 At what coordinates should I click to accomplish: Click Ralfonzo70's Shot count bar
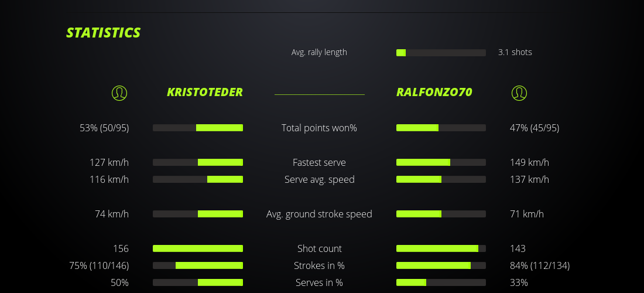tap(441, 248)
